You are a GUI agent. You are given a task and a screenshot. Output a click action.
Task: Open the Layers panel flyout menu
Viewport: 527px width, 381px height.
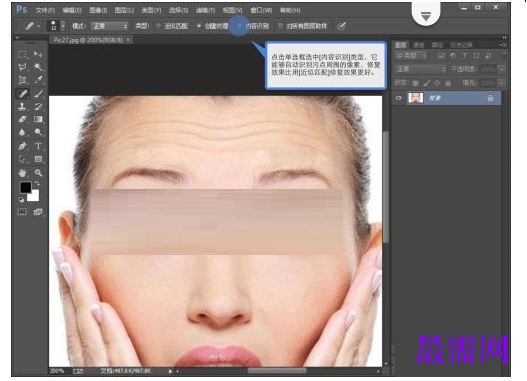point(503,45)
